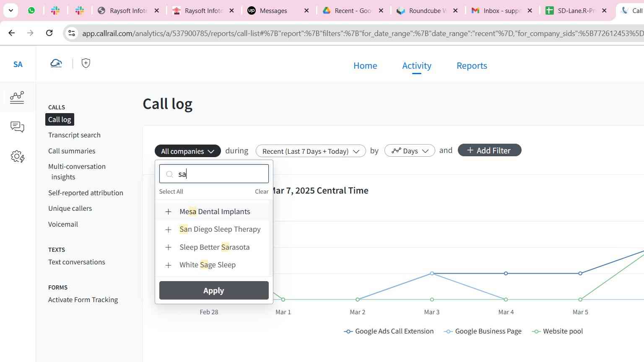Screen dimensions: 644x362
Task: Add San Diego Sleep Therapy to selection
Action: (212, 229)
